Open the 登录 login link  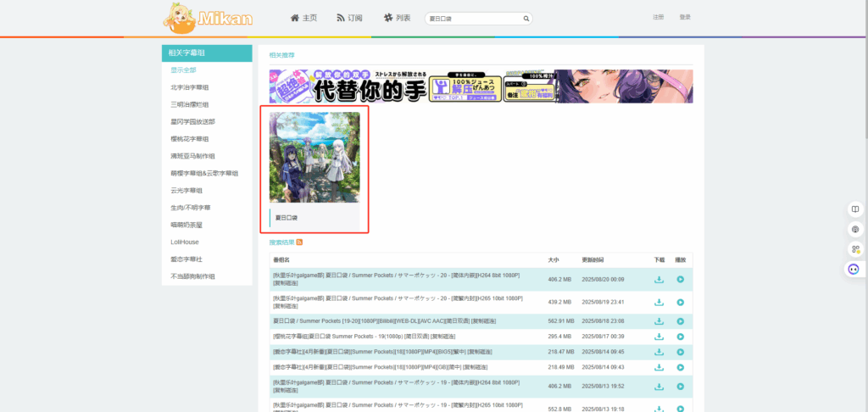coord(685,17)
